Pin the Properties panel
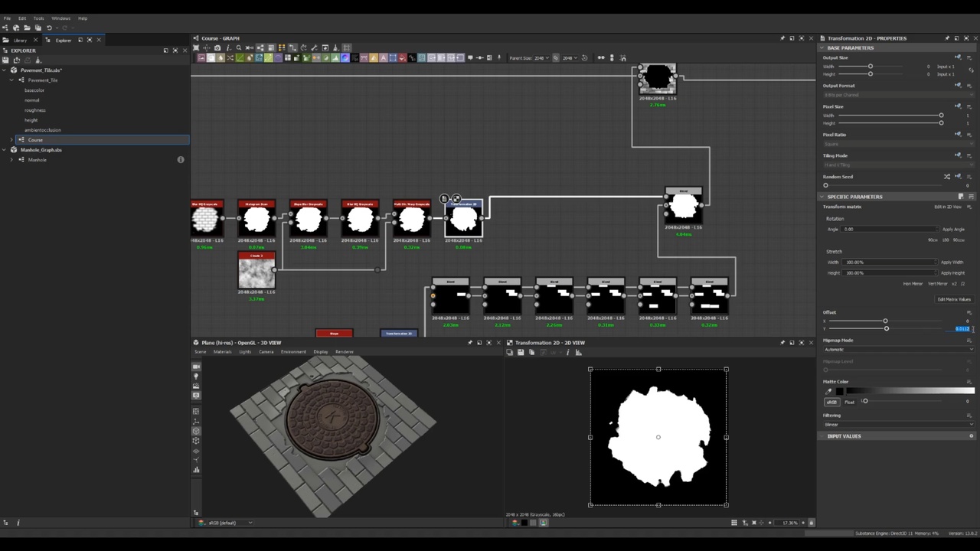 coord(947,38)
